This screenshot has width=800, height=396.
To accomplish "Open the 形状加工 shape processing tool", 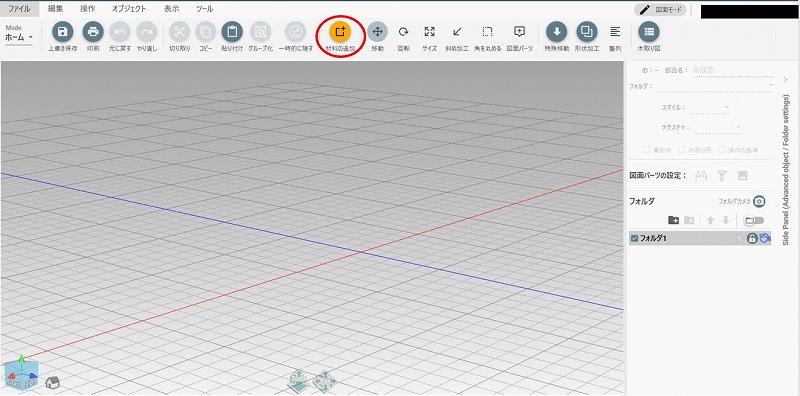I will 587,32.
